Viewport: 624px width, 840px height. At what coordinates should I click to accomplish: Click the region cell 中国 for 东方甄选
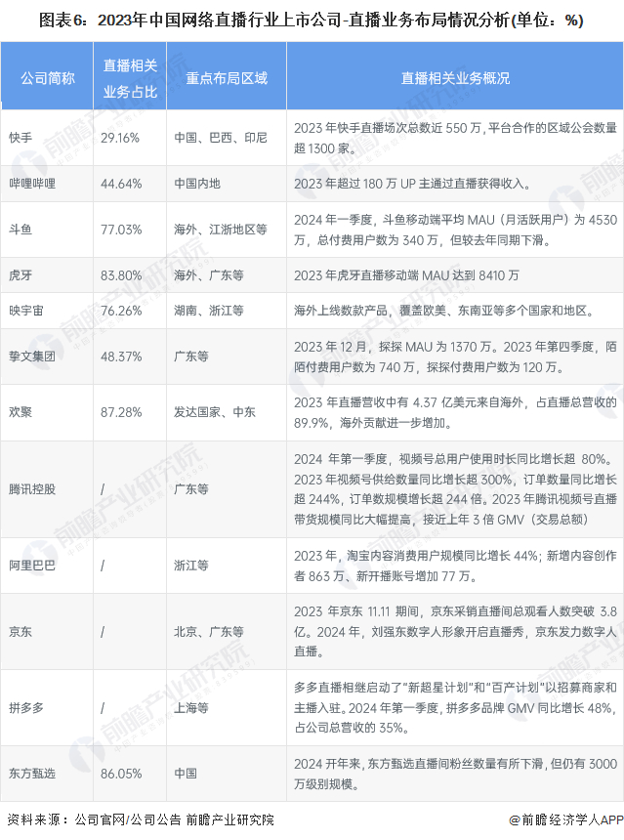pos(186,774)
